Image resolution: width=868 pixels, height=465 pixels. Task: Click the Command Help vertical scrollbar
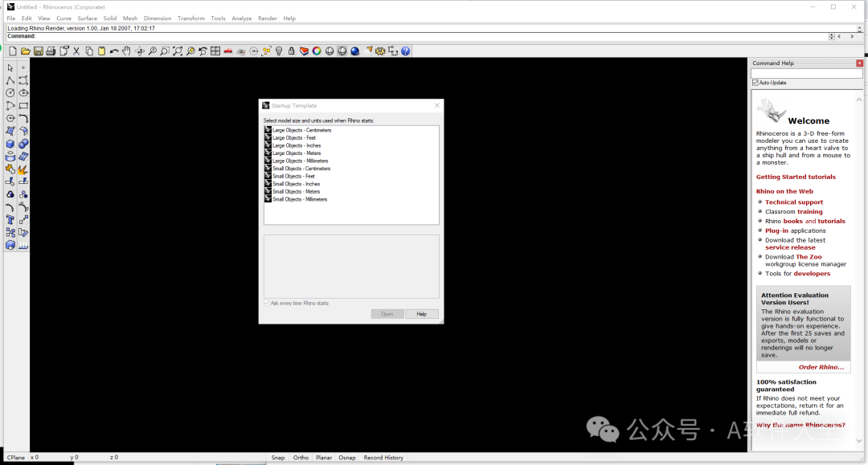tap(859, 270)
